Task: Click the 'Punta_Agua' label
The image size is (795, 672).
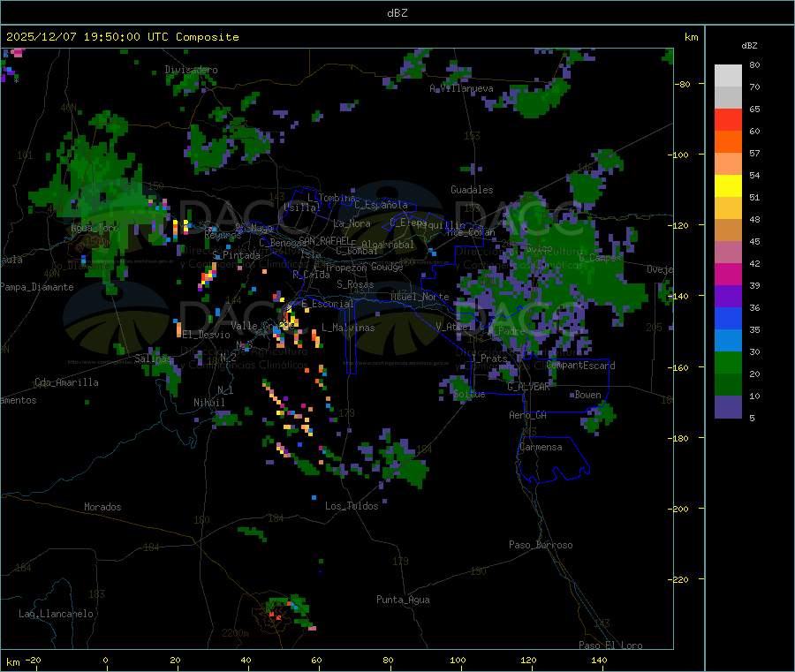Action: (403, 600)
